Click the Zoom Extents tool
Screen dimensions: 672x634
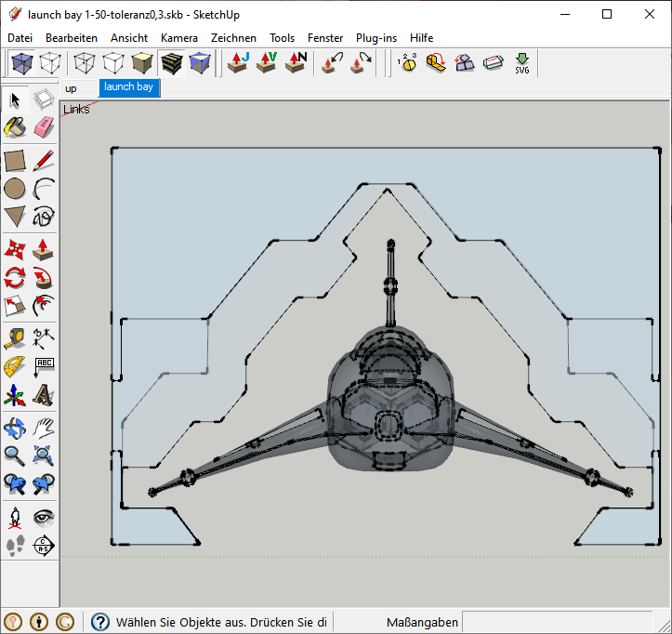point(44,456)
